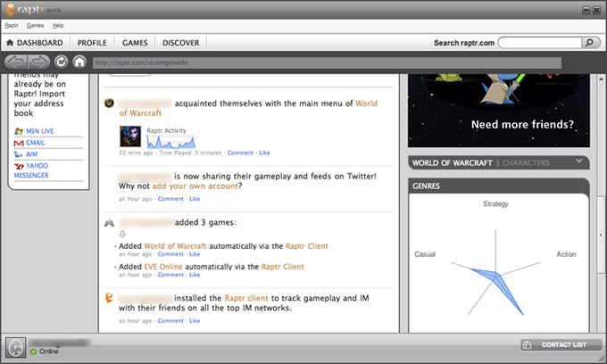607x364 pixels.
Task: Click the browser back arrow button
Action: point(15,62)
